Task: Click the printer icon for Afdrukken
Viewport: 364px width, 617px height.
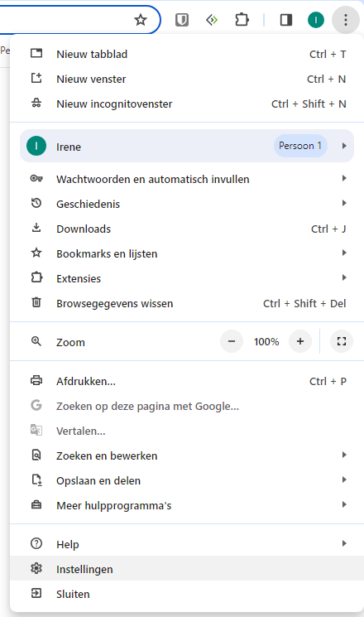Action: click(x=36, y=380)
